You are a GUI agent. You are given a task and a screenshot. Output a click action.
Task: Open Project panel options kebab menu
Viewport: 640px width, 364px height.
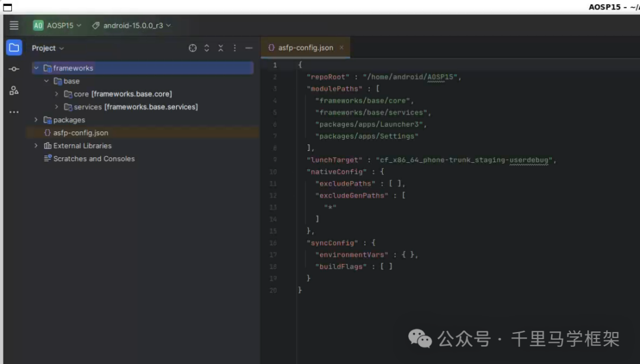click(x=235, y=48)
